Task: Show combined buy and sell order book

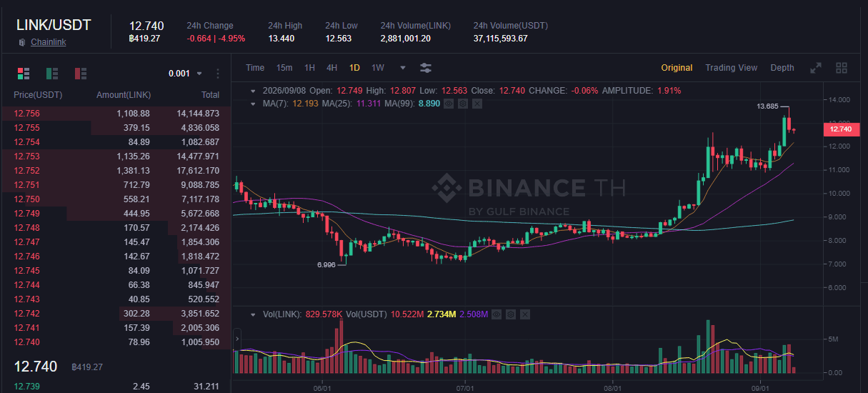Action: coord(24,73)
